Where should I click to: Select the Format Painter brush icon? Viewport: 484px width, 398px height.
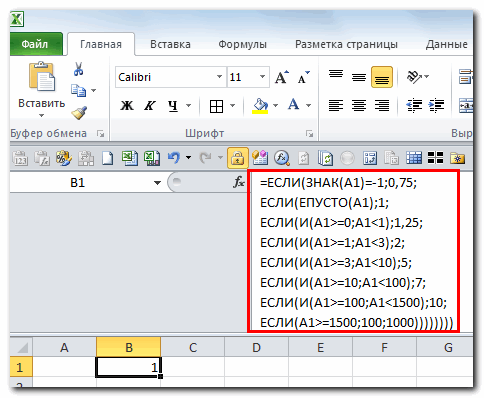pyautogui.click(x=79, y=113)
